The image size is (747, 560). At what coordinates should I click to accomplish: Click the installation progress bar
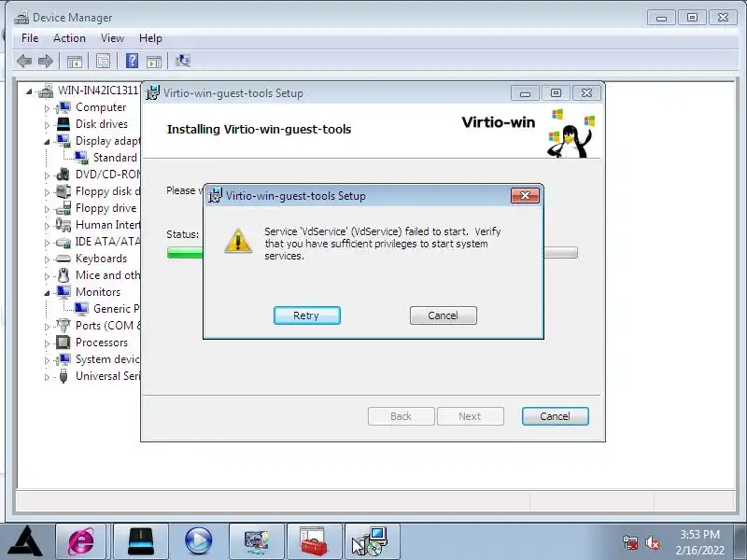[x=372, y=253]
